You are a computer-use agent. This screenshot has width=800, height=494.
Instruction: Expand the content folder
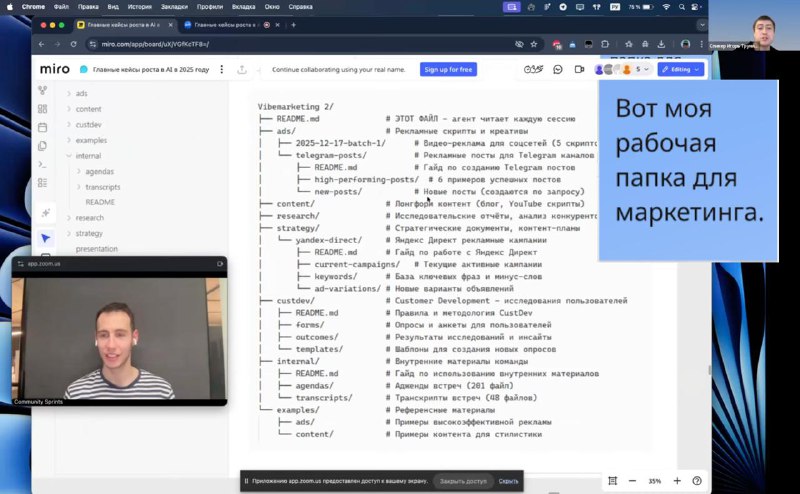(69, 109)
